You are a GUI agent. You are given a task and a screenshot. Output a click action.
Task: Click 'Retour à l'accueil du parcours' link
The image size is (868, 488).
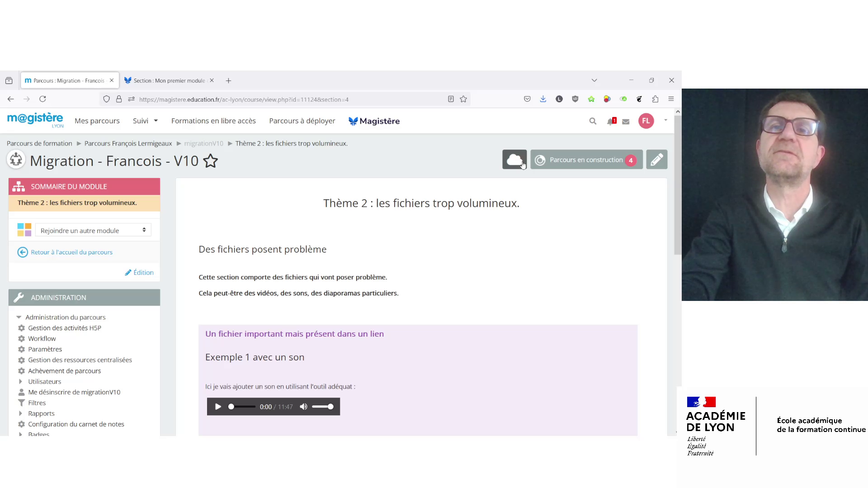pos(71,252)
